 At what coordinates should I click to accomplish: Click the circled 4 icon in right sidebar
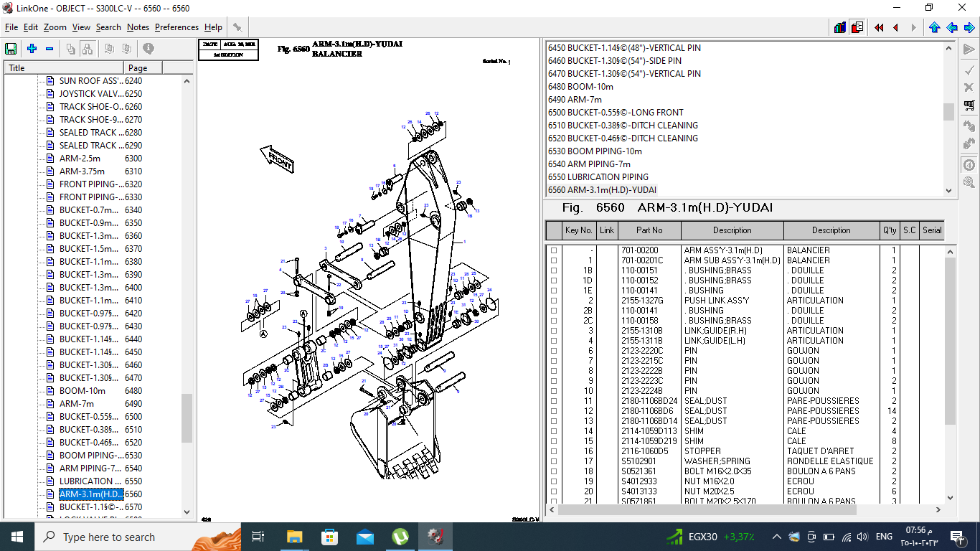(x=969, y=164)
